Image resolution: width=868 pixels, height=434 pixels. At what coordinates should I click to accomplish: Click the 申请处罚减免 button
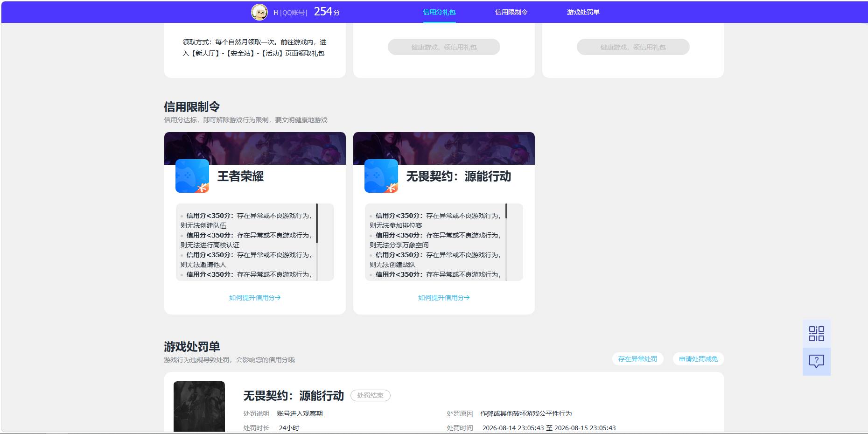pyautogui.click(x=698, y=359)
